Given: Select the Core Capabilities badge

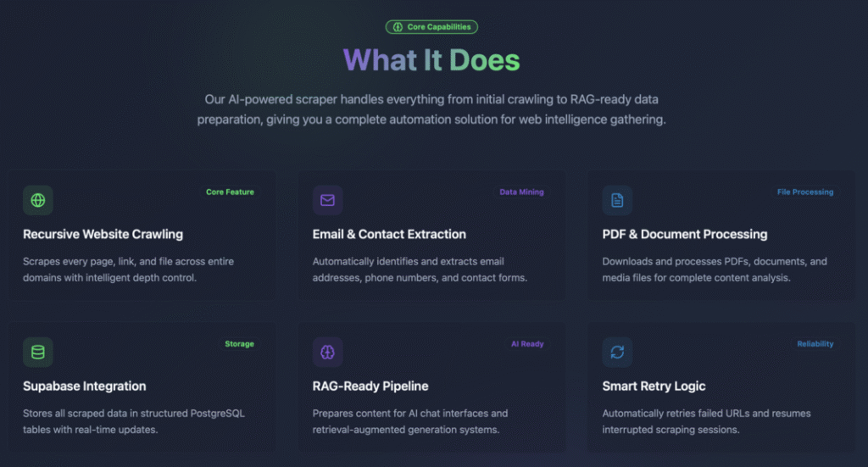Looking at the screenshot, I should point(431,27).
